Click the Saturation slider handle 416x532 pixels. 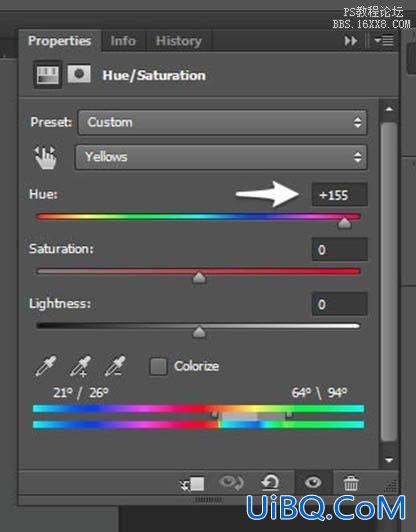199,277
